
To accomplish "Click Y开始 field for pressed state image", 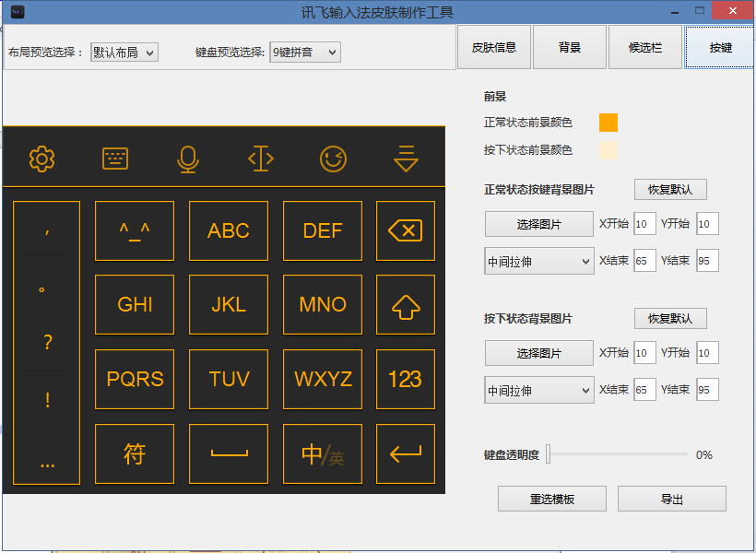I will [707, 353].
